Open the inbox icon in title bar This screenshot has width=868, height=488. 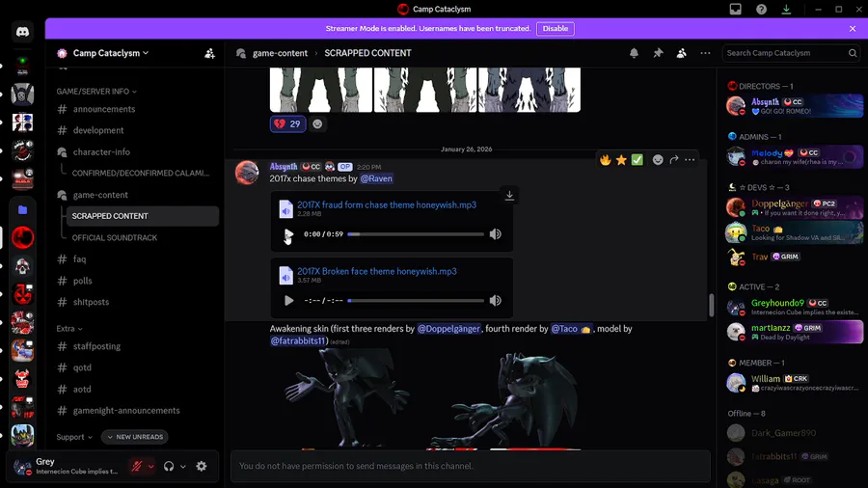point(735,10)
